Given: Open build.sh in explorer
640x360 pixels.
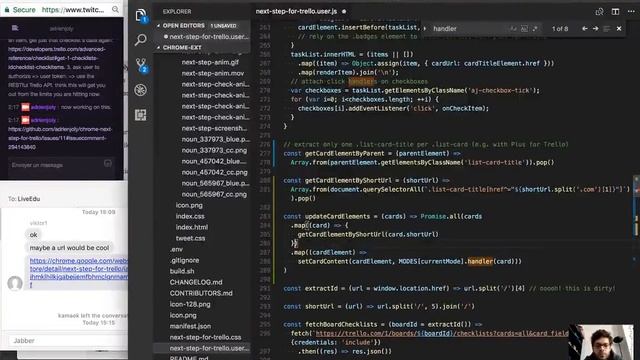Looking at the screenshot, I should click(x=182, y=271).
